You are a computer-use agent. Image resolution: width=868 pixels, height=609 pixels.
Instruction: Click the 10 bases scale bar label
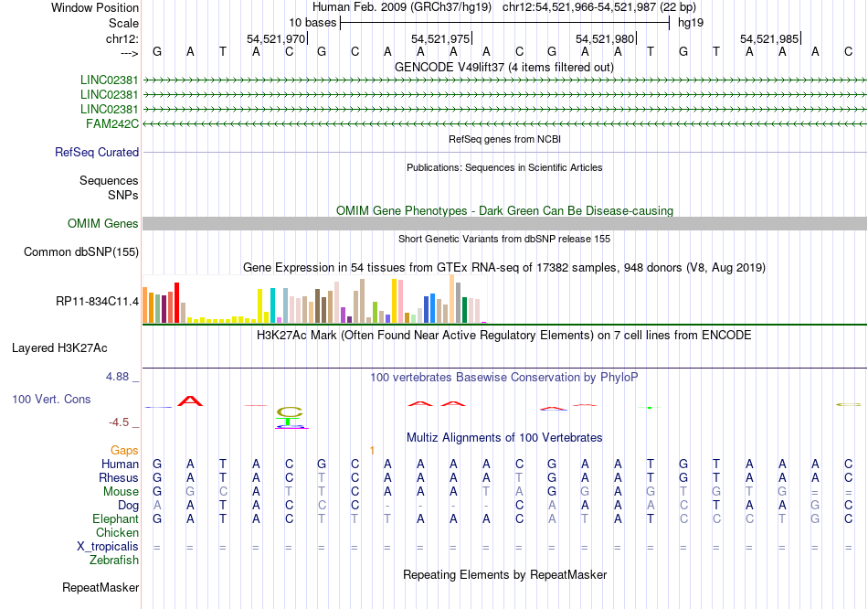pos(312,23)
